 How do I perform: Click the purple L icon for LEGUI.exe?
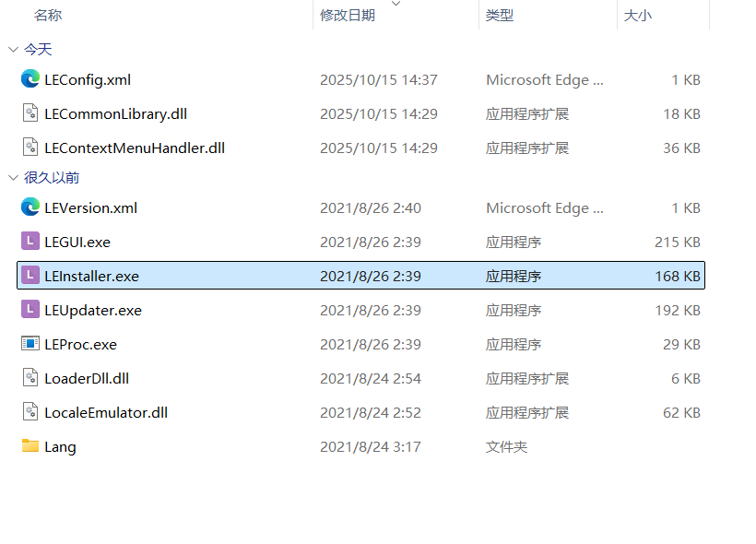[30, 242]
